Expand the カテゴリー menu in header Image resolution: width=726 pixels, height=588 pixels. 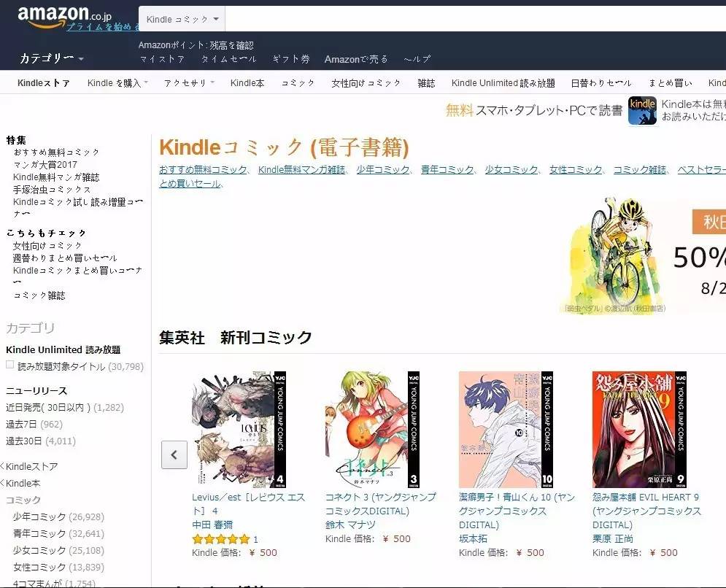click(x=51, y=58)
